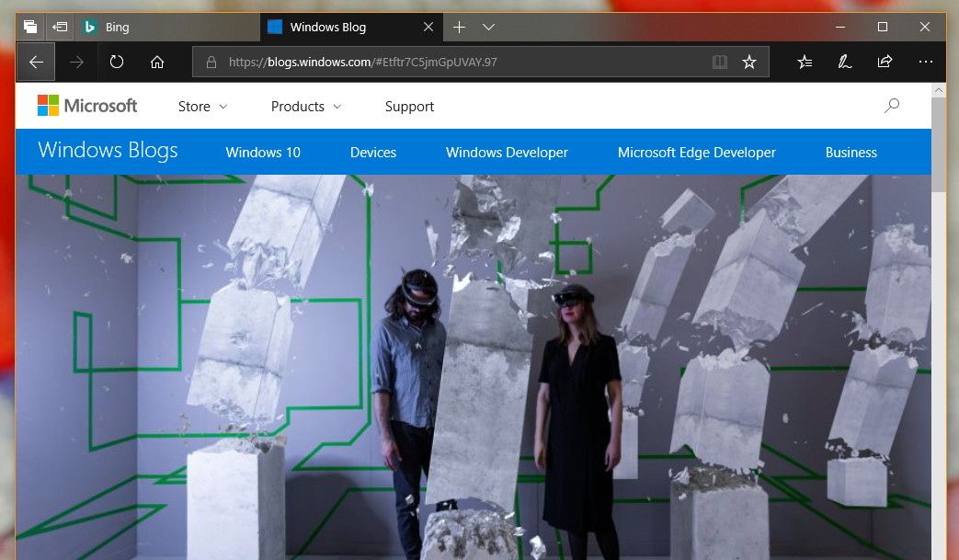Maximize the Edge window
Viewport: 959px width, 560px height.
coord(883,27)
